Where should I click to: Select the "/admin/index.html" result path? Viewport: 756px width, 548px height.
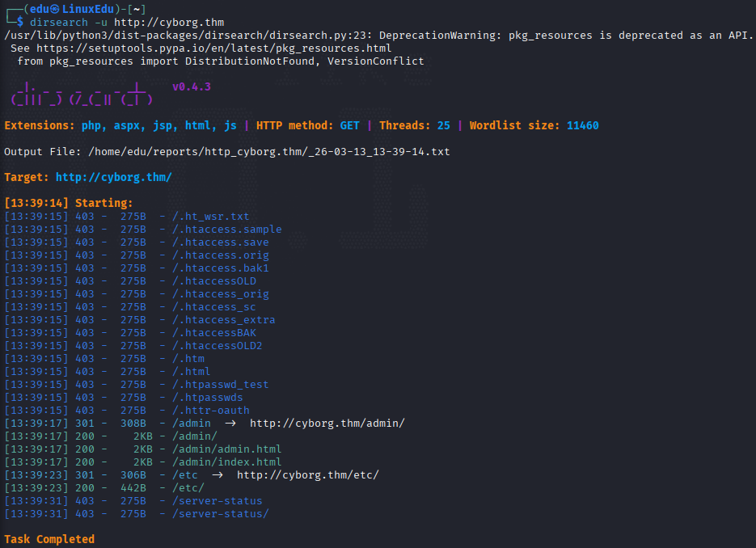(x=227, y=462)
